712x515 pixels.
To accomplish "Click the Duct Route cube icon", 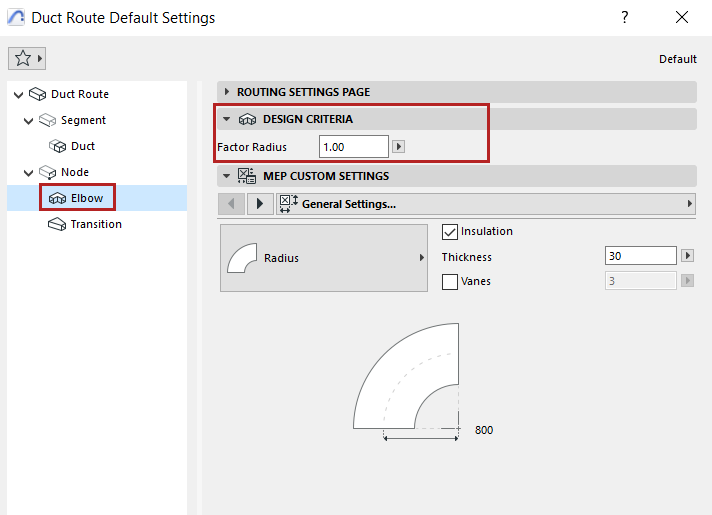I will [38, 94].
